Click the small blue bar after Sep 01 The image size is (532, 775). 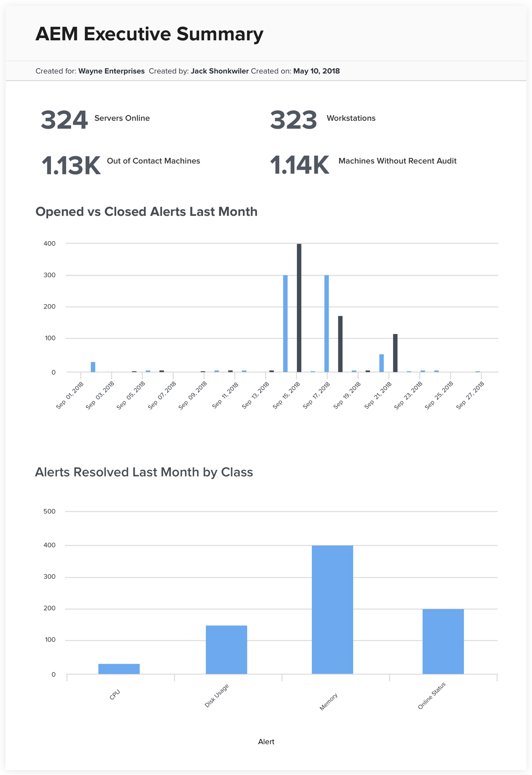[93, 367]
